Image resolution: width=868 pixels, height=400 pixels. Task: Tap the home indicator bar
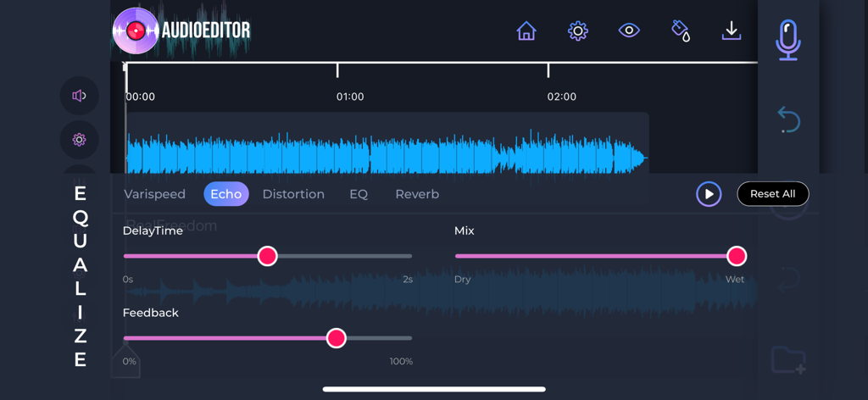pos(434,389)
